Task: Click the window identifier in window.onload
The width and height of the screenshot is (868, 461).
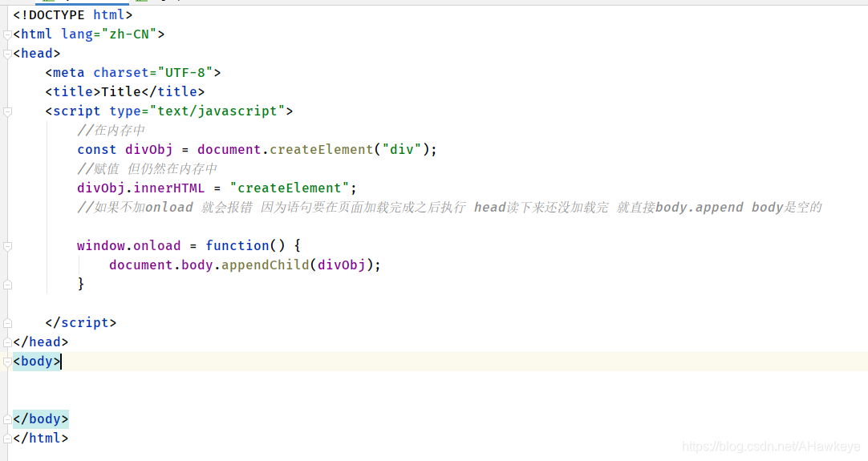Action: [x=101, y=245]
